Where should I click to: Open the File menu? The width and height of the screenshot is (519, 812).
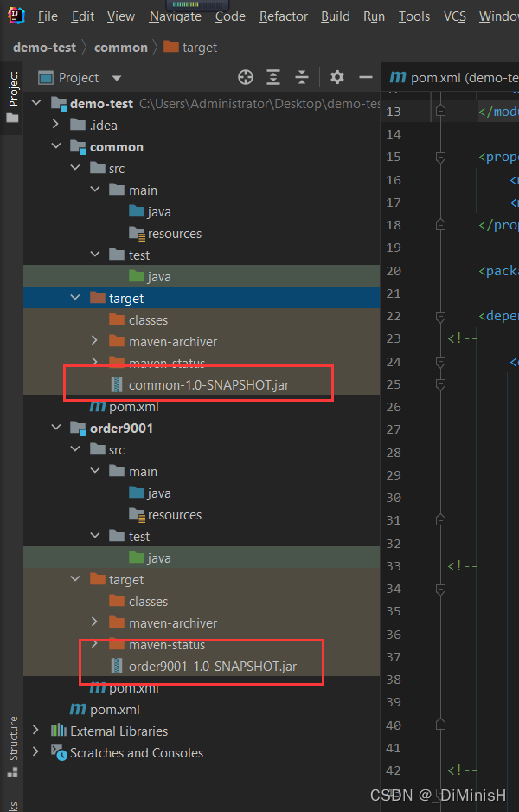48,16
